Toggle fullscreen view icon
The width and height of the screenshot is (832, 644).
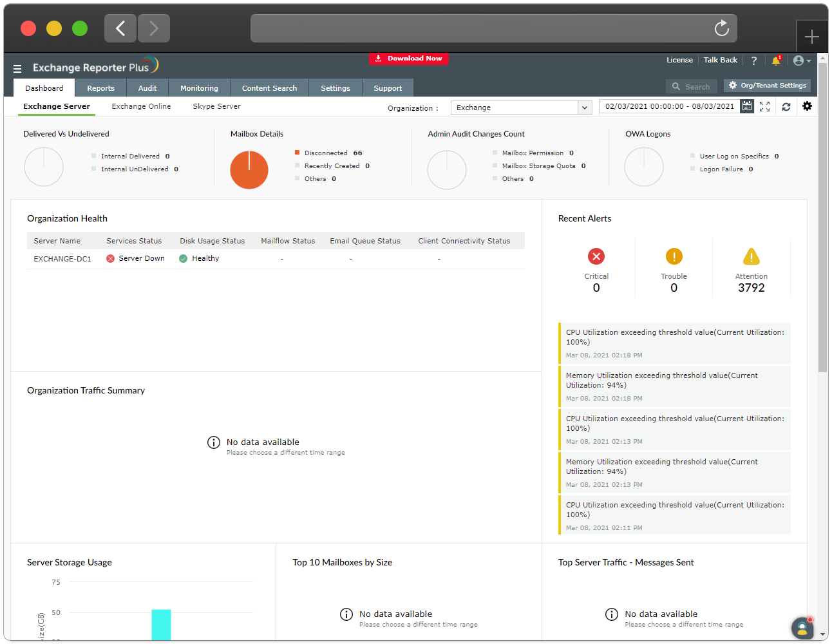pos(764,107)
